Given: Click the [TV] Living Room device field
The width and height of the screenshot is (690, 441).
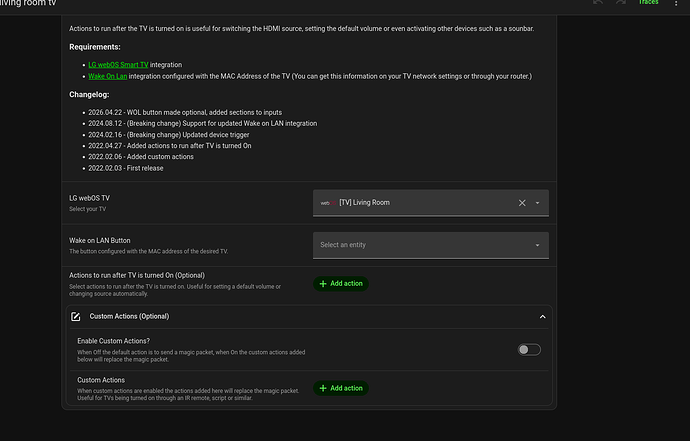Looking at the screenshot, I should [430, 203].
